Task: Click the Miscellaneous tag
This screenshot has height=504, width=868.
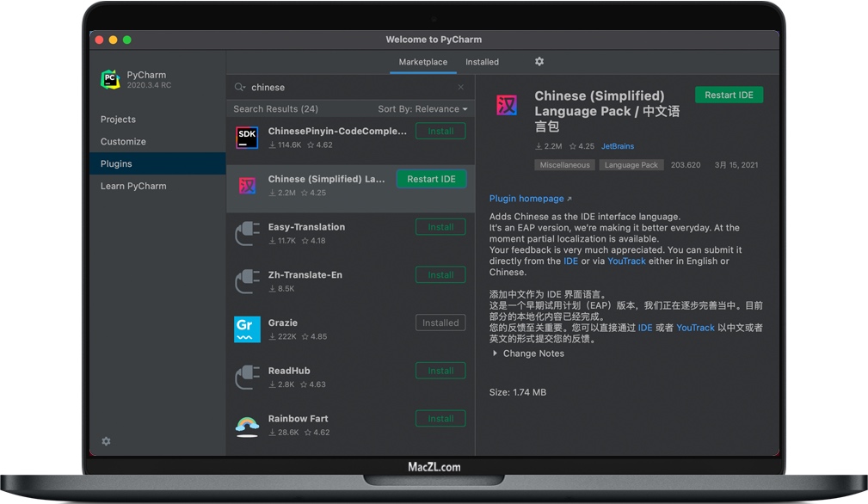Action: (564, 165)
